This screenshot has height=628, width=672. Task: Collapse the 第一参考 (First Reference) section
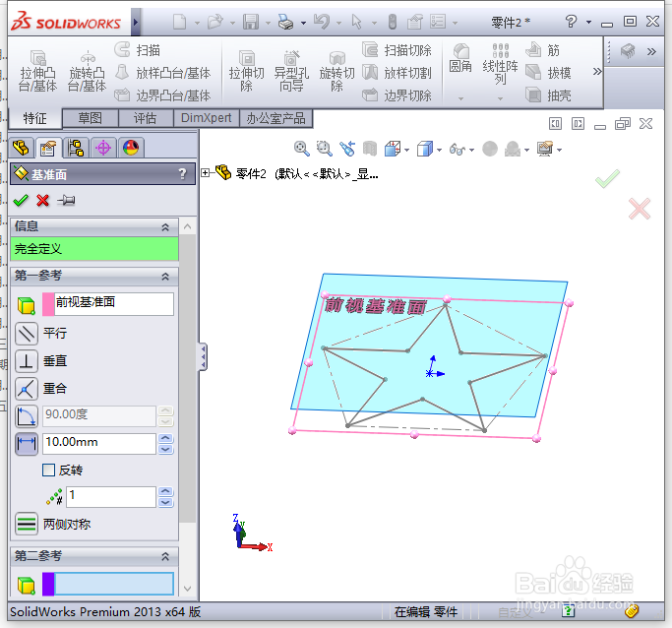(165, 277)
